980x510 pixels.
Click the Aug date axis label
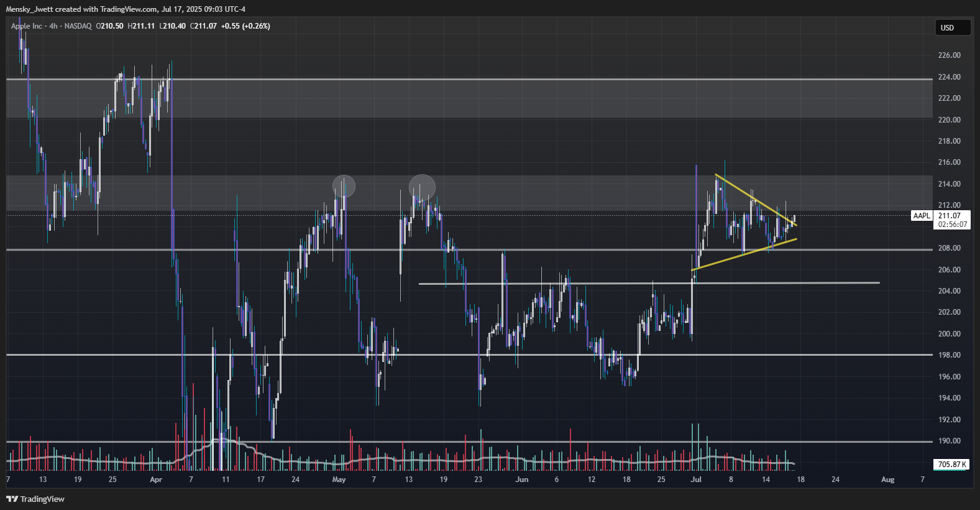pos(888,480)
